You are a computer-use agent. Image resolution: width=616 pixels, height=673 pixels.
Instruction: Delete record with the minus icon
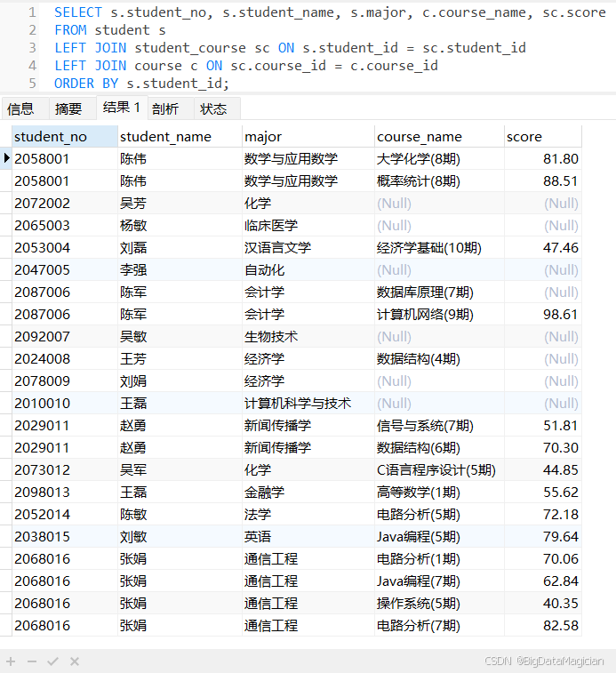[x=32, y=661]
